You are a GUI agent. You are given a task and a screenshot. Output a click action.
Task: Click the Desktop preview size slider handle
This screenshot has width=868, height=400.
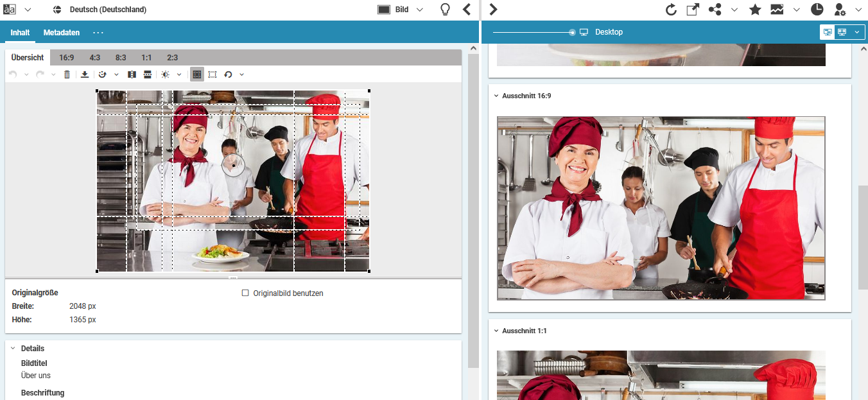572,32
